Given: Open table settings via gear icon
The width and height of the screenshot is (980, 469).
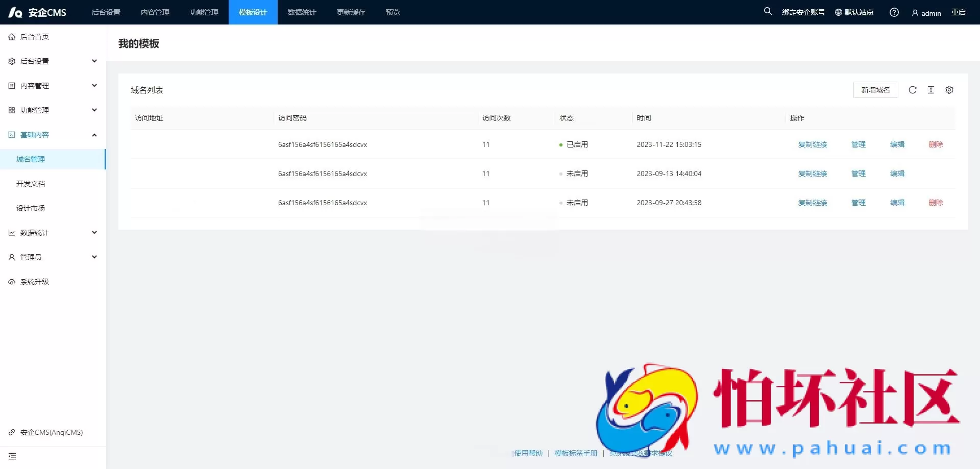Looking at the screenshot, I should (949, 90).
